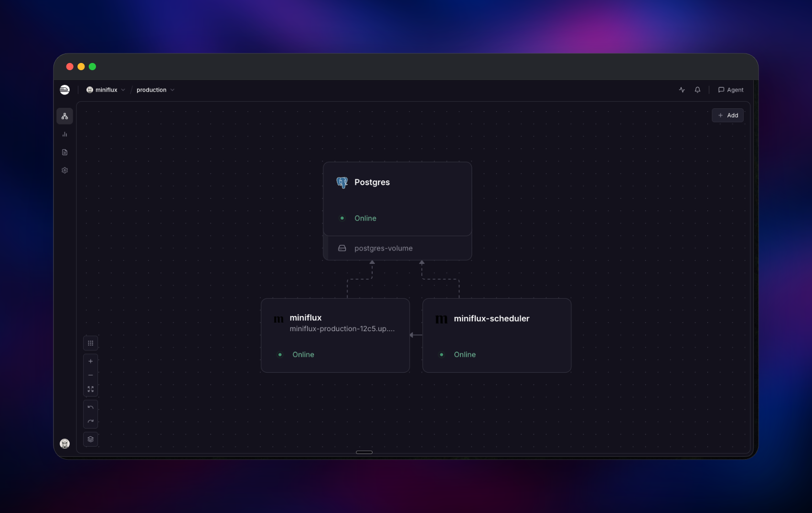Viewport: 812px width, 513px height.
Task: Zoom in on the canvas with the plus control
Action: pyautogui.click(x=91, y=361)
